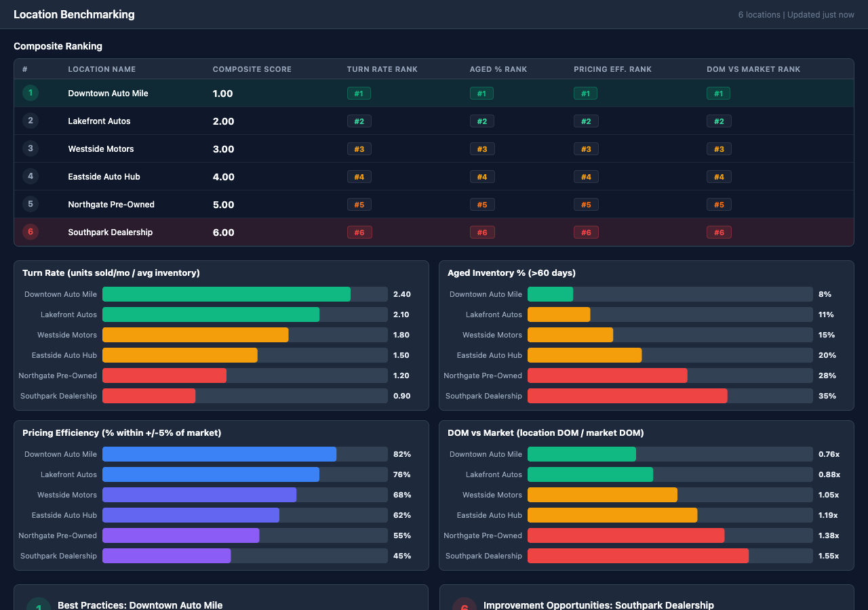Click the #1 Turn Rate Rank badge for Downtown Auto Mile

pyautogui.click(x=359, y=93)
